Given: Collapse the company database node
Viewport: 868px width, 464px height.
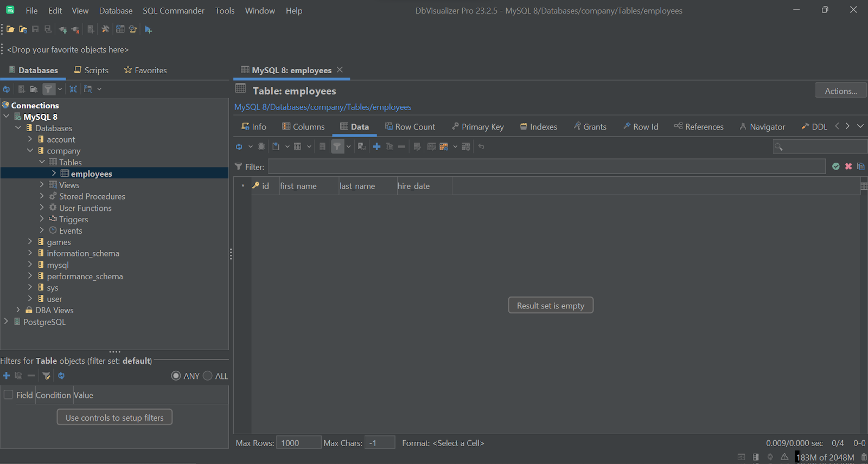Looking at the screenshot, I should (x=30, y=151).
